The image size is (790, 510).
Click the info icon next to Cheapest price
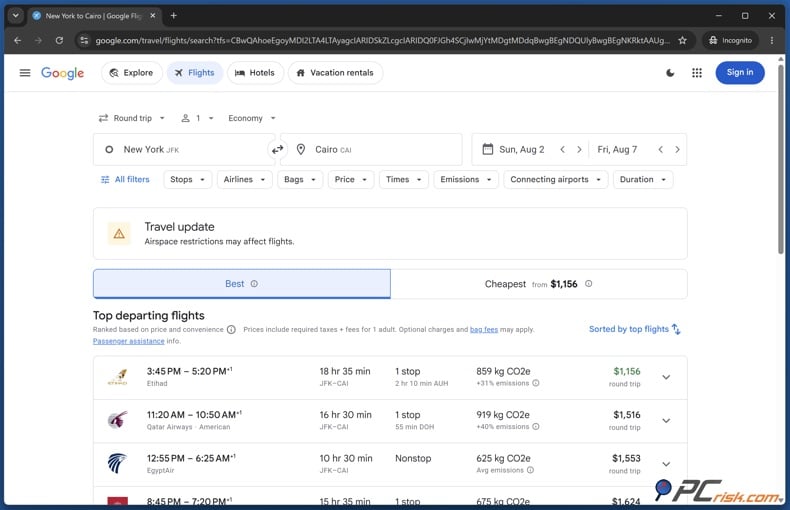coord(588,284)
